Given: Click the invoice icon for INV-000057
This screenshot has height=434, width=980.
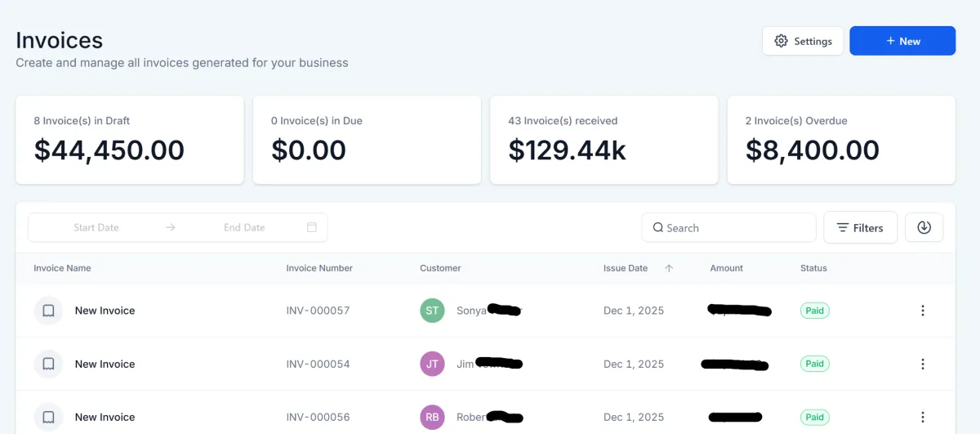Looking at the screenshot, I should (x=48, y=311).
